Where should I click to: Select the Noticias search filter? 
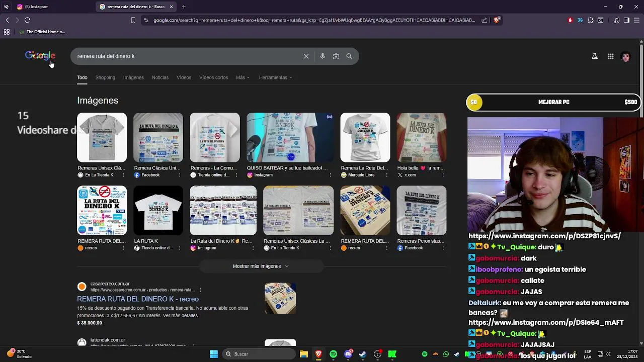click(160, 77)
